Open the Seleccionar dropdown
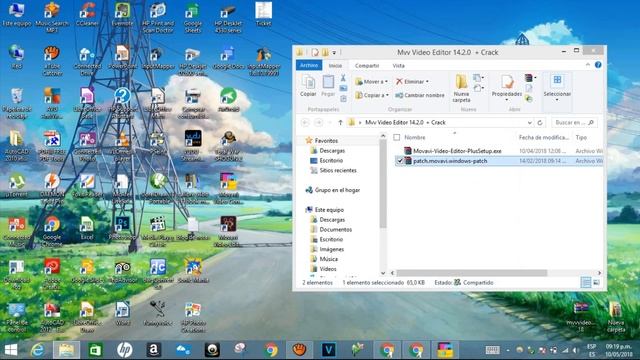 click(557, 88)
